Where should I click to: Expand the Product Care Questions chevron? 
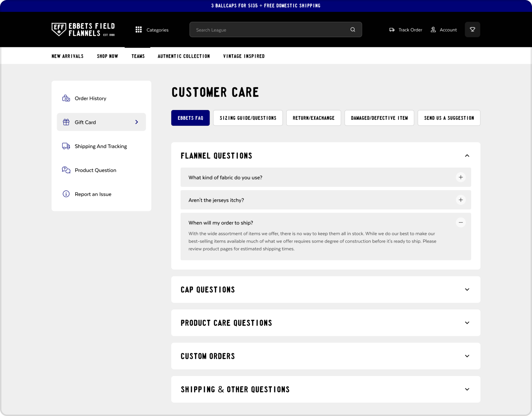click(467, 323)
